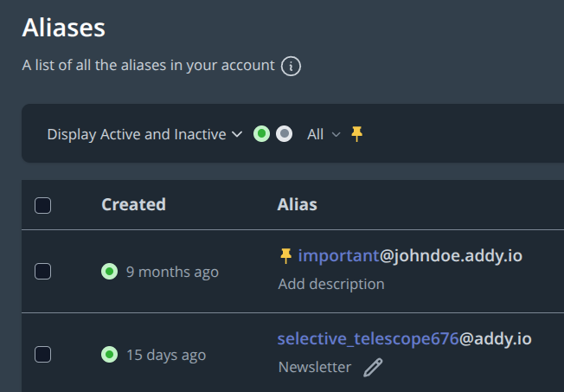Viewport: 564px width, 392px height.
Task: Check the box for the important@johndoe.addy.io row
Action: click(42, 272)
